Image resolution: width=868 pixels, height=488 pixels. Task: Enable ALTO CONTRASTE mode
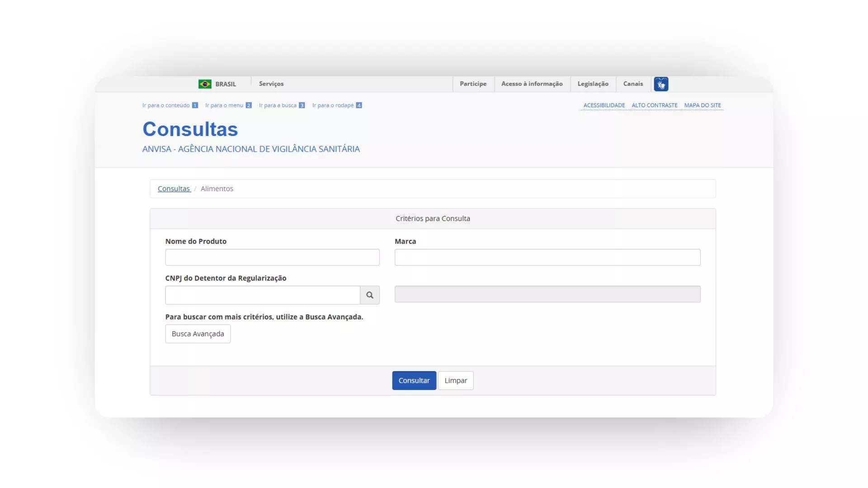[x=655, y=105]
